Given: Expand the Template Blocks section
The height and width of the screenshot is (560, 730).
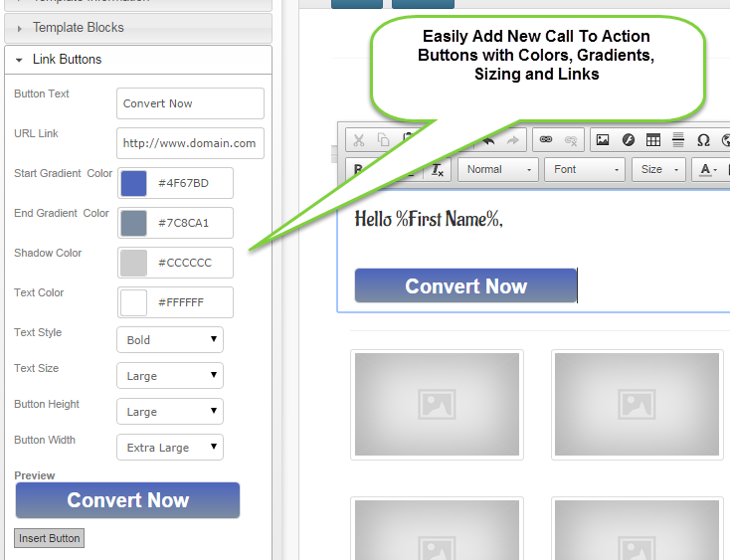Looking at the screenshot, I should pos(138,28).
